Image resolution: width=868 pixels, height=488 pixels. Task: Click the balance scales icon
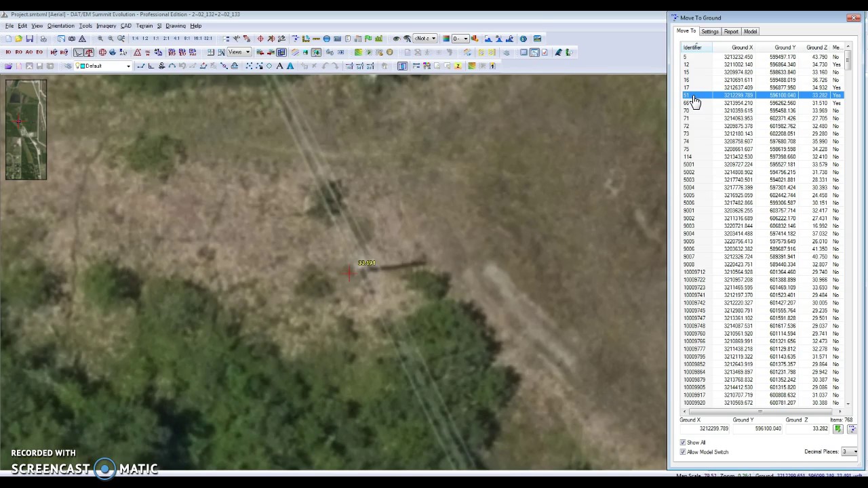[89, 52]
